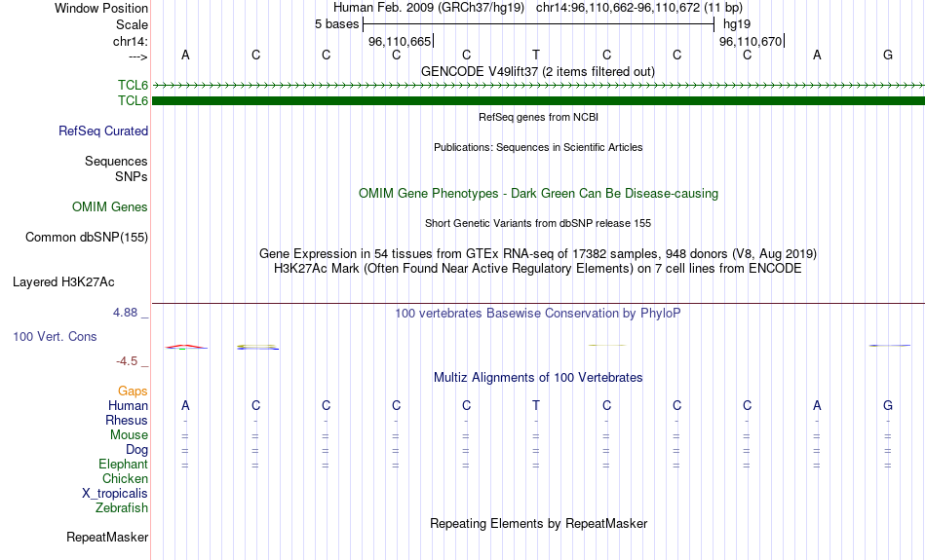The image size is (926, 560).
Task: Open the Multiz Alignments of 100 Vertebrates title
Action: point(538,377)
